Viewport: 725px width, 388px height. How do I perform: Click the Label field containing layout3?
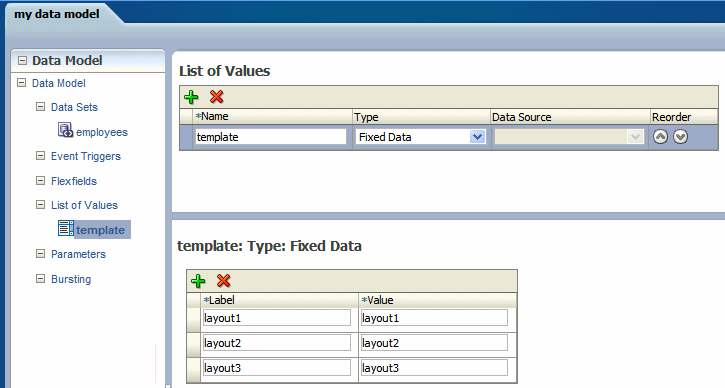click(276, 368)
